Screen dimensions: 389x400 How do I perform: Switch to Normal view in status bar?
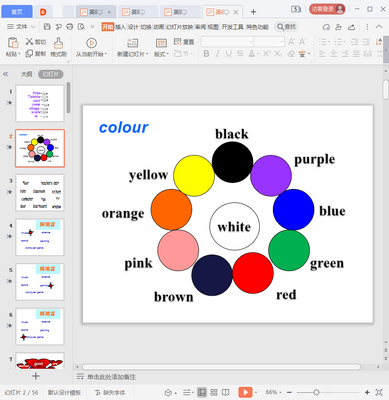click(202, 392)
